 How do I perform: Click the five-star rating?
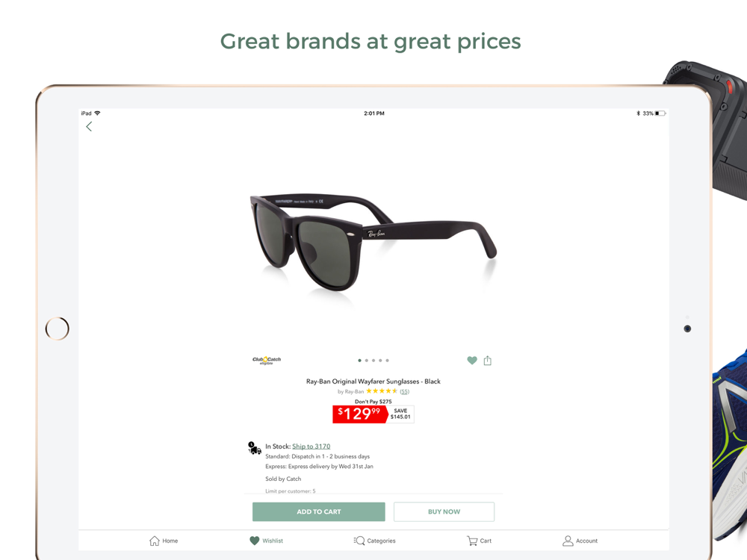click(382, 391)
